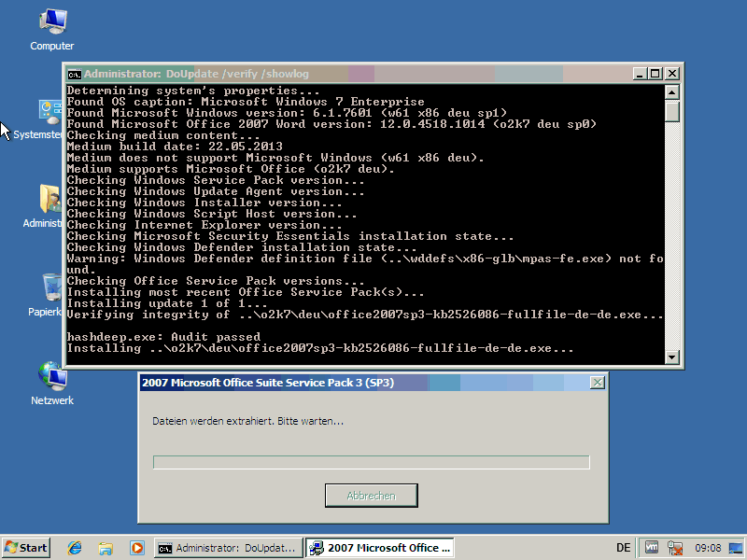747x560 pixels.
Task: Launch Internet Explorer from the taskbar
Action: click(75, 548)
